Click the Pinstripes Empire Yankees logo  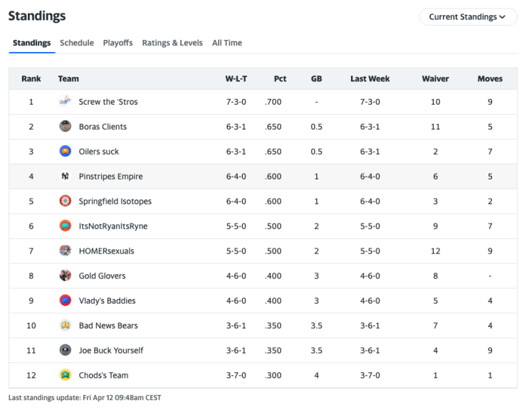tap(65, 177)
